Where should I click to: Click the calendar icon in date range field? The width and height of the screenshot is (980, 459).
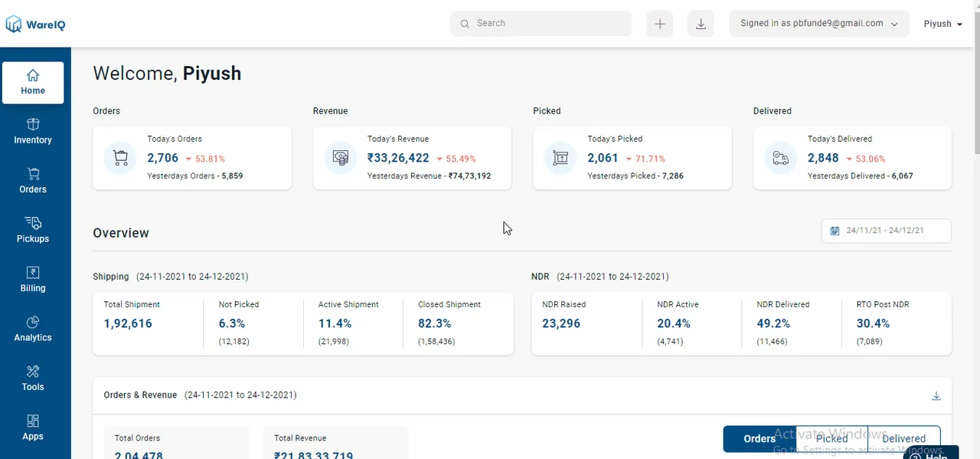coord(835,231)
